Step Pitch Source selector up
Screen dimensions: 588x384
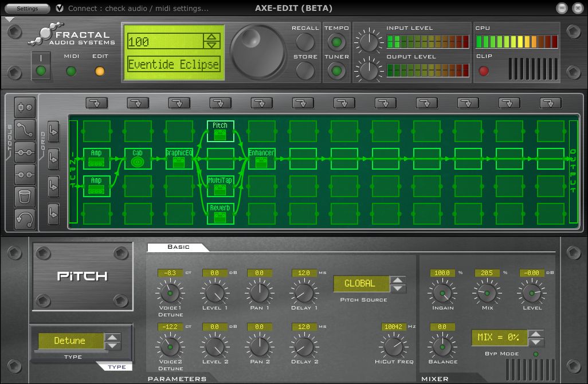click(398, 280)
